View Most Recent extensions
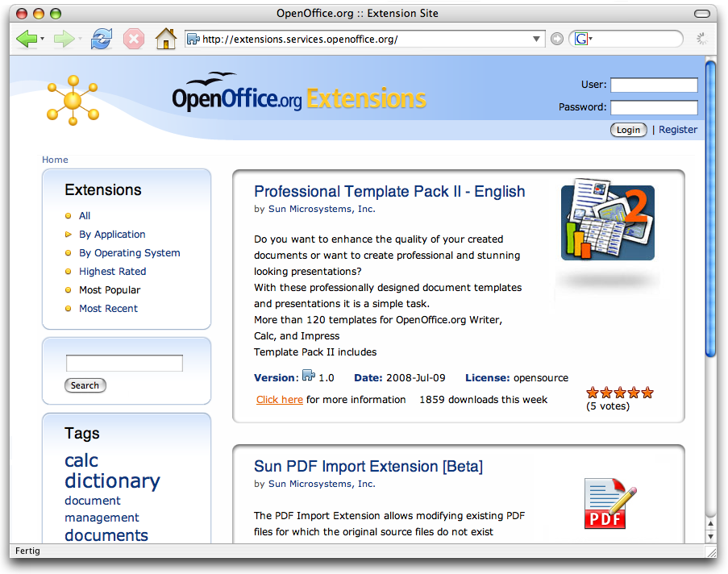The height and width of the screenshot is (574, 728). coord(108,308)
